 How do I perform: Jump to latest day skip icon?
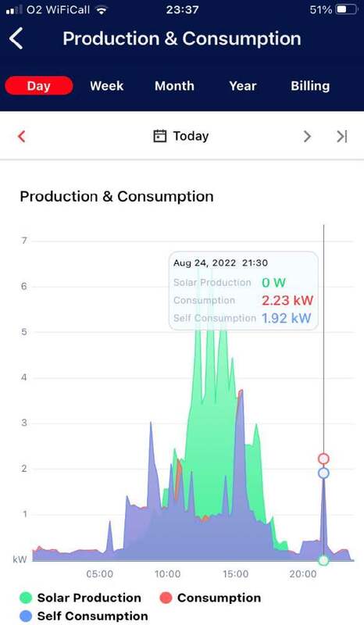point(341,136)
